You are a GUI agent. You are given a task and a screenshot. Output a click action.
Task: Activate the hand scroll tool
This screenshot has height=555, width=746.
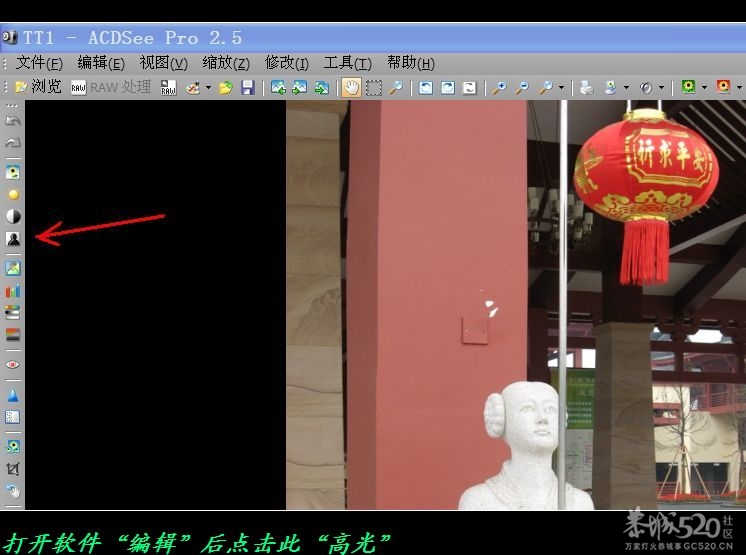pyautogui.click(x=351, y=88)
